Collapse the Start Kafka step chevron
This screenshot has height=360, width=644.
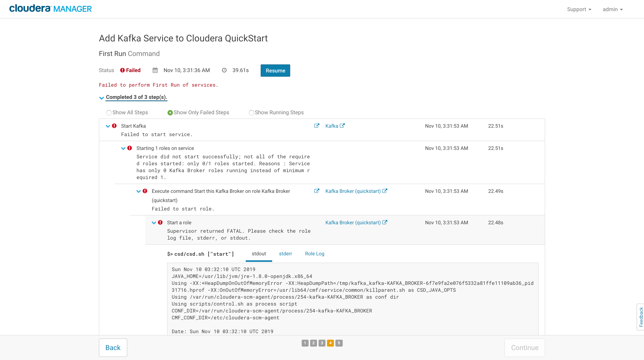[108, 126]
